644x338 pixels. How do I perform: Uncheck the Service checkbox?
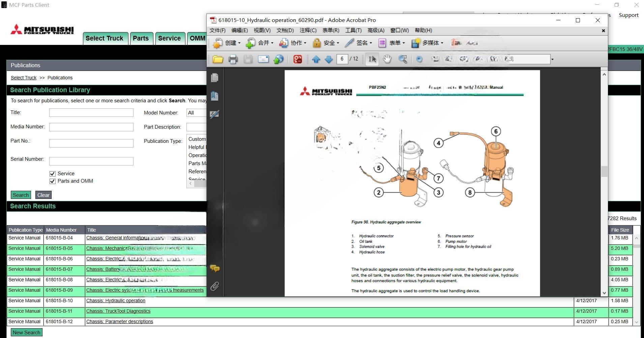[x=52, y=174]
